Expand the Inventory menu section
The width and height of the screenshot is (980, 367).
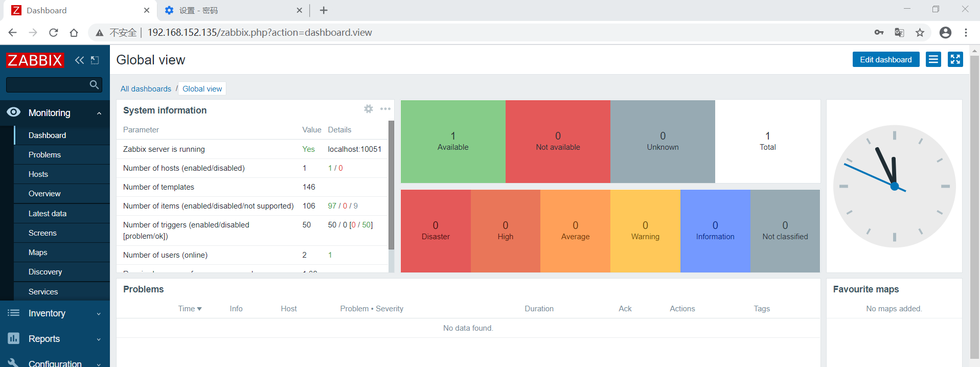pos(99,314)
